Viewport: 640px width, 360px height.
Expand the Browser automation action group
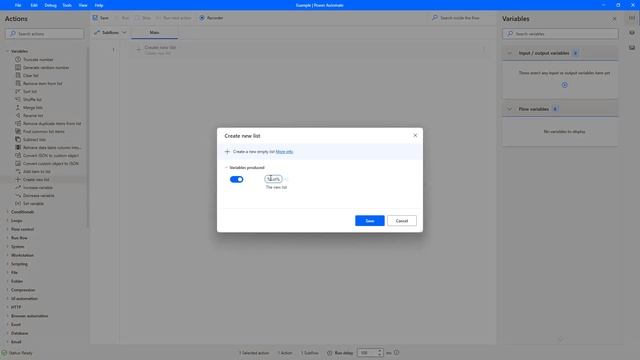coord(7,316)
